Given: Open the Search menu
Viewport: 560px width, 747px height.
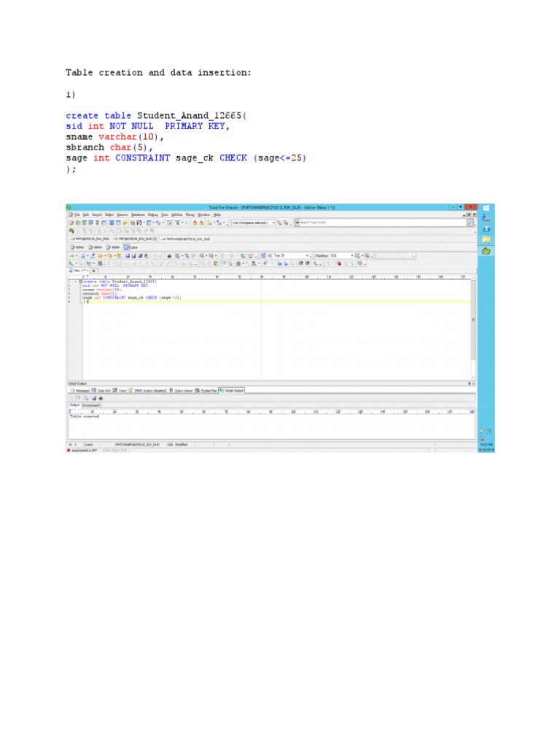Looking at the screenshot, I should tap(97, 215).
